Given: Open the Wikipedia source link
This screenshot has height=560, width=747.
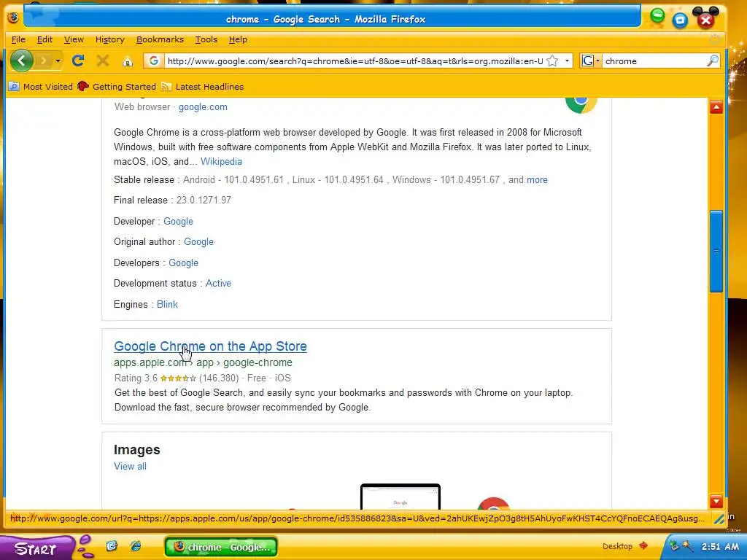Looking at the screenshot, I should (221, 161).
